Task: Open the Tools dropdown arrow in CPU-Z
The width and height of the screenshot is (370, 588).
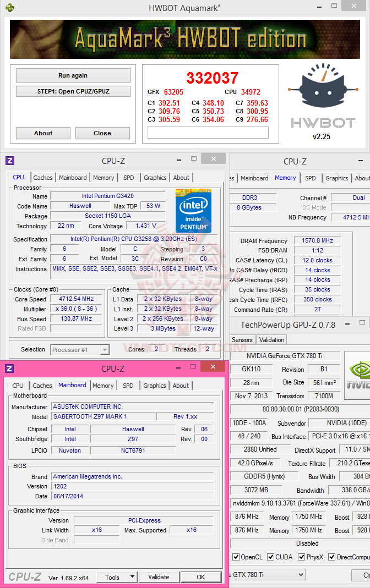Action: [x=132, y=577]
